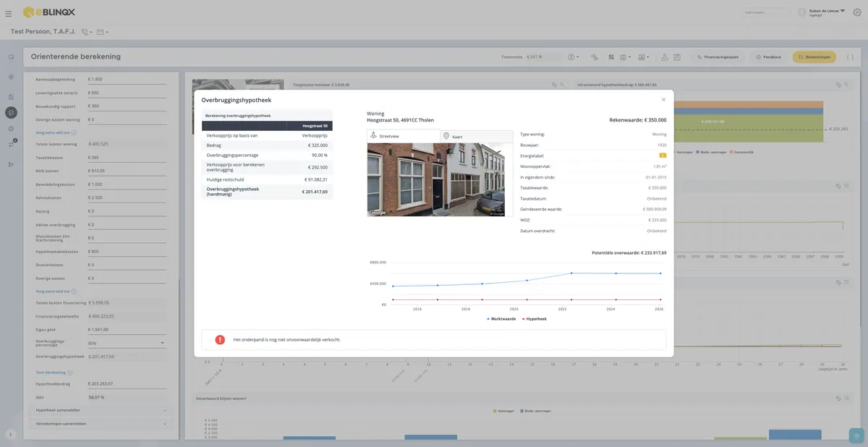This screenshot has width=868, height=447.
Task: Expand Hypotheek samenstellen section
Action: [x=101, y=410]
